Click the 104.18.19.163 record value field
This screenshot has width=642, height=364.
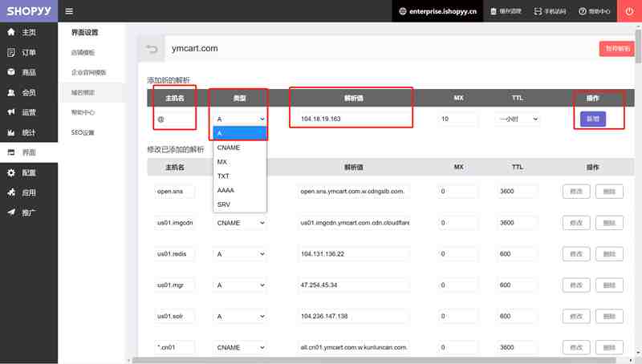coord(352,119)
